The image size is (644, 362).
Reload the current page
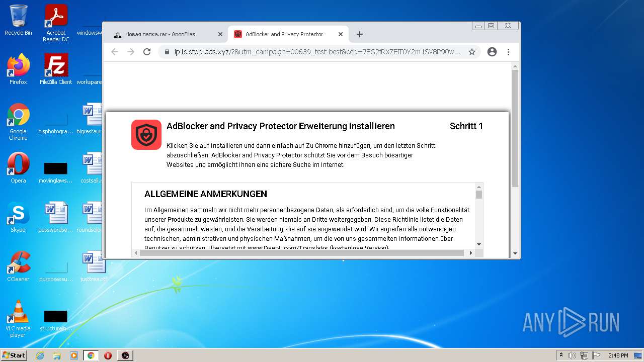click(x=147, y=52)
